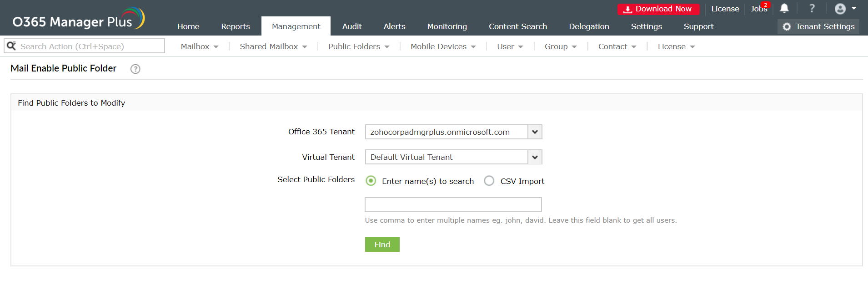Open the Content Search tab
Image resolution: width=868 pixels, height=306 pixels.
(x=518, y=26)
